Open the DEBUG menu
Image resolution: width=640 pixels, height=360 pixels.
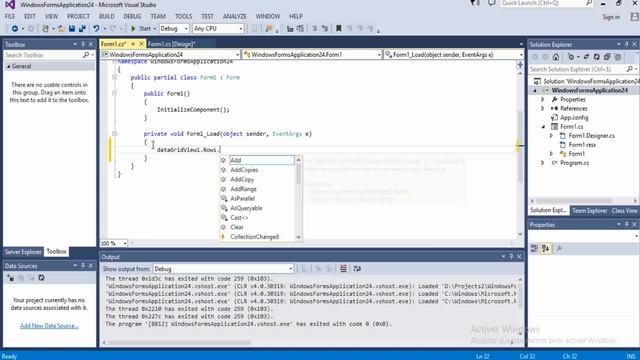pyautogui.click(x=132, y=16)
